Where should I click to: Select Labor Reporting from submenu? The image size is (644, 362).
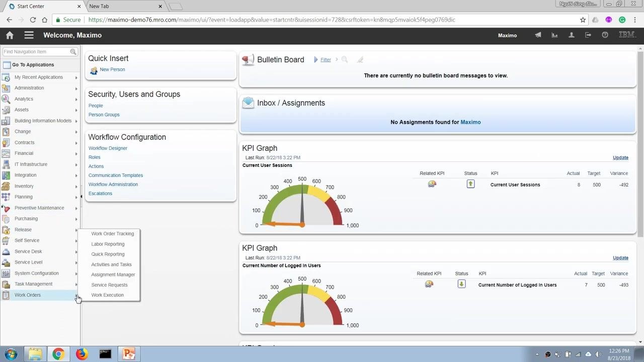(108, 244)
